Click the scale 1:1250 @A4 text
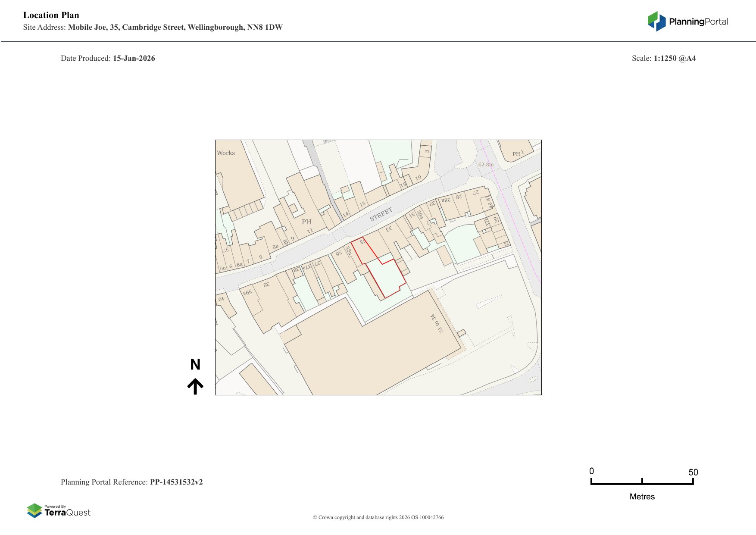The image size is (756, 535). [x=675, y=58]
